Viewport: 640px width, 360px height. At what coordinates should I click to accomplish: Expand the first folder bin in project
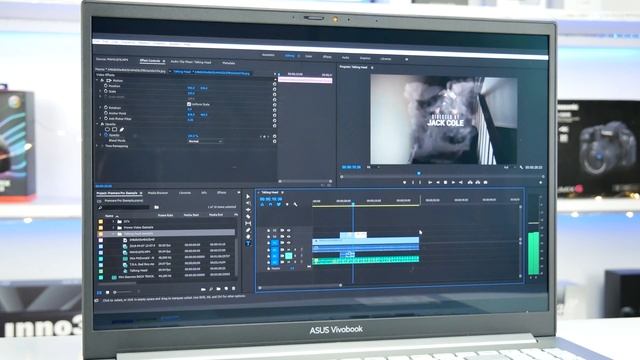pos(113,221)
